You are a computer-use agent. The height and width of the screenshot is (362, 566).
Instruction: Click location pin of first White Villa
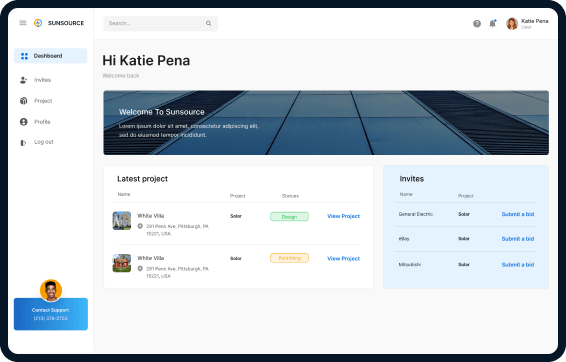pyautogui.click(x=140, y=226)
